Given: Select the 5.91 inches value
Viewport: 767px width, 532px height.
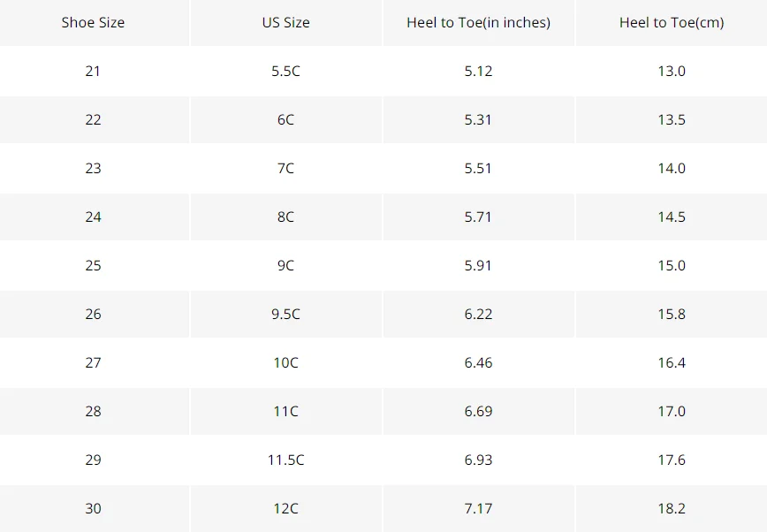Looking at the screenshot, I should click(478, 265).
